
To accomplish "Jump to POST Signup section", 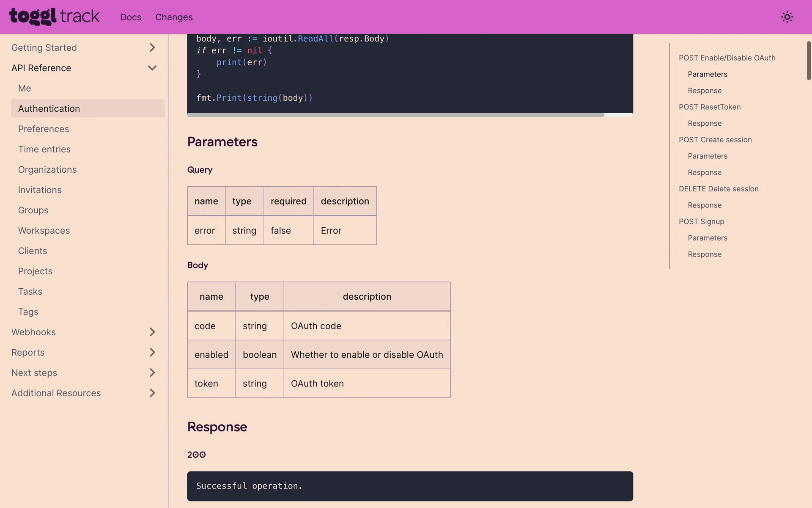I will click(x=701, y=221).
